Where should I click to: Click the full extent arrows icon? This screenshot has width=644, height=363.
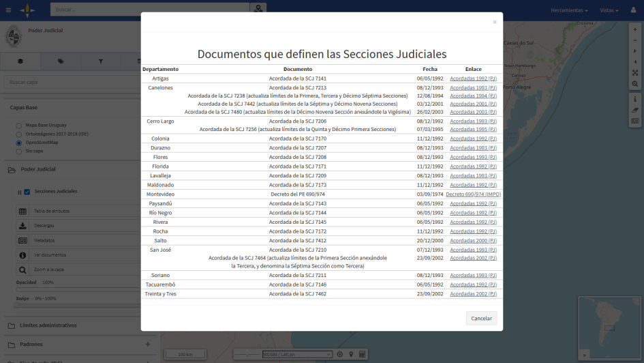tap(635, 73)
